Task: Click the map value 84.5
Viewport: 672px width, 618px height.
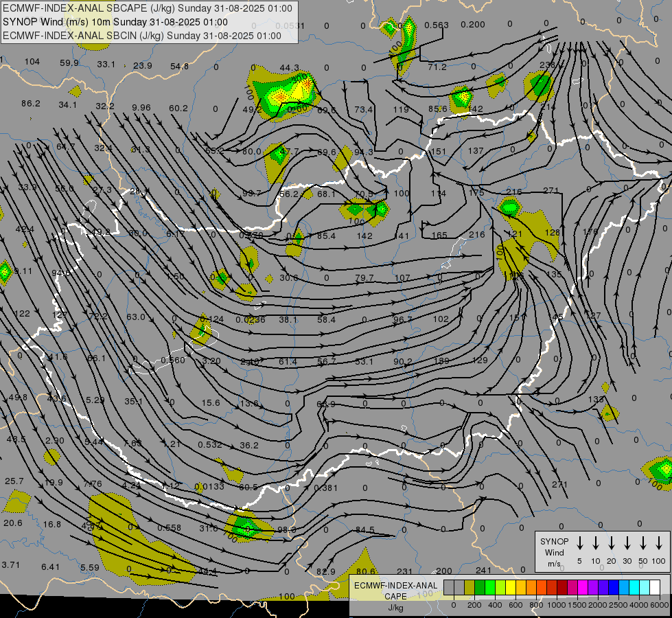Action: click(365, 529)
